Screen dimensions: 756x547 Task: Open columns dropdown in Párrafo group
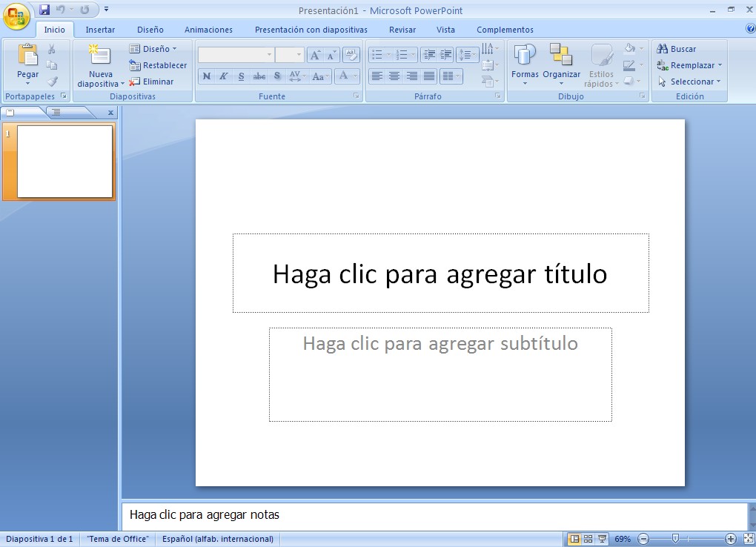point(451,76)
